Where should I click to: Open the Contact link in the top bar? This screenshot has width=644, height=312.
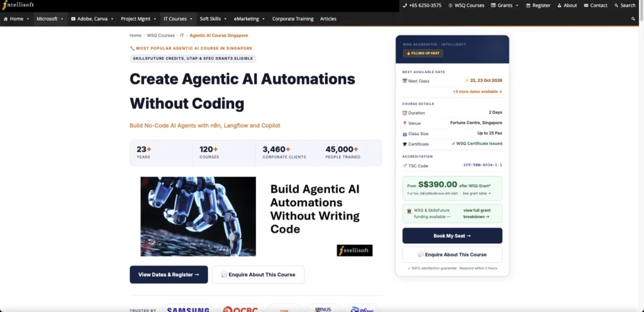pyautogui.click(x=595, y=5)
